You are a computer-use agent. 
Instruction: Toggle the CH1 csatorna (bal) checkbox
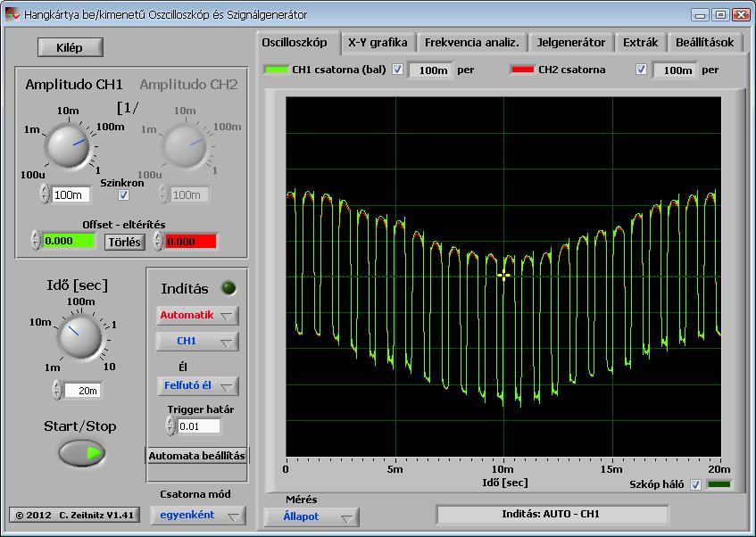[x=397, y=70]
